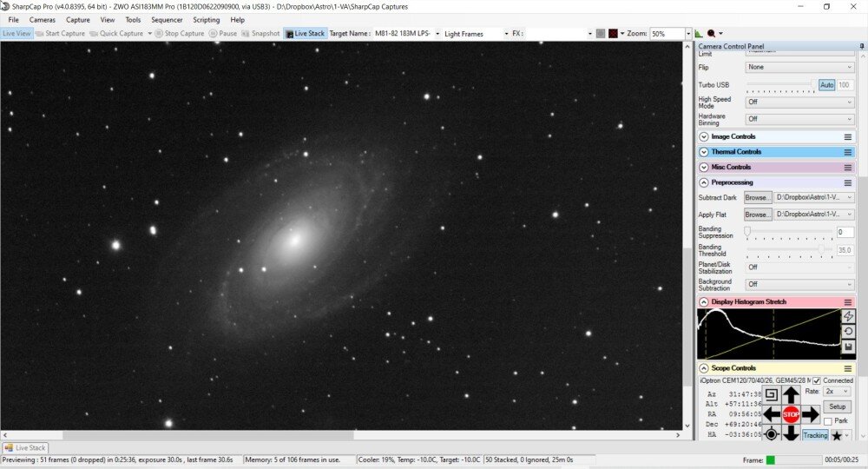Open the View menu
Viewport: 868px width, 469px height.
tap(108, 20)
